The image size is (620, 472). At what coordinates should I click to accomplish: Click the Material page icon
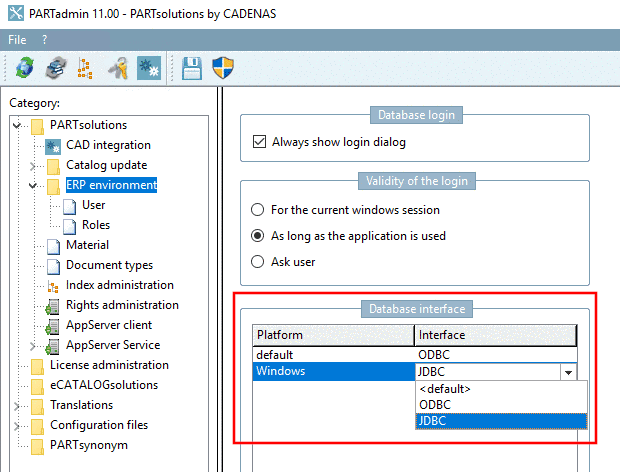[x=53, y=246]
